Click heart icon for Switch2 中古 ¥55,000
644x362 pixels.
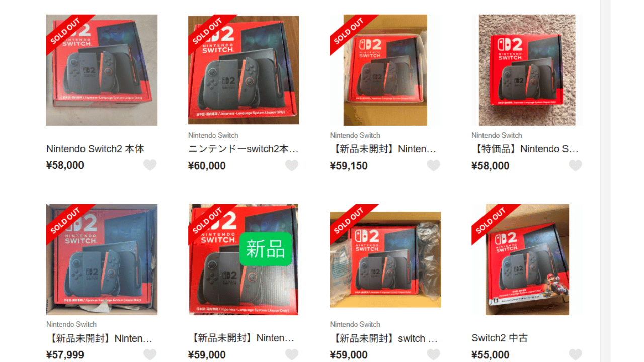click(x=576, y=354)
